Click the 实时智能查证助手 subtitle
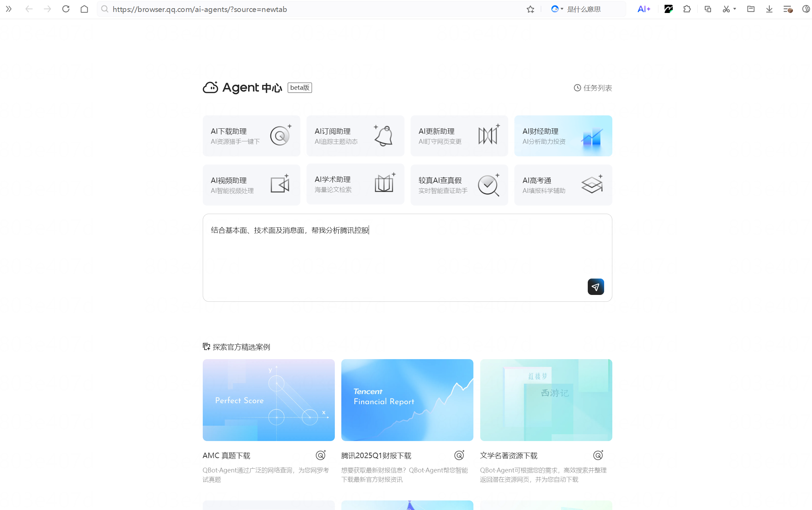 coord(443,190)
